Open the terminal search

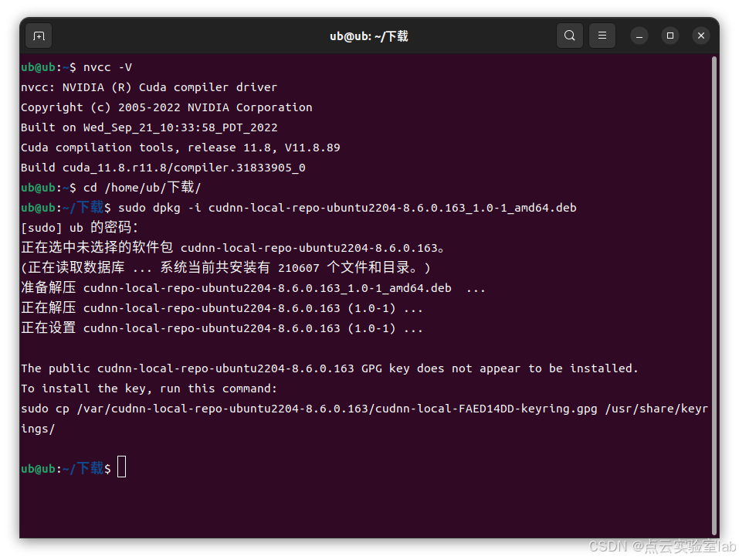pos(569,36)
